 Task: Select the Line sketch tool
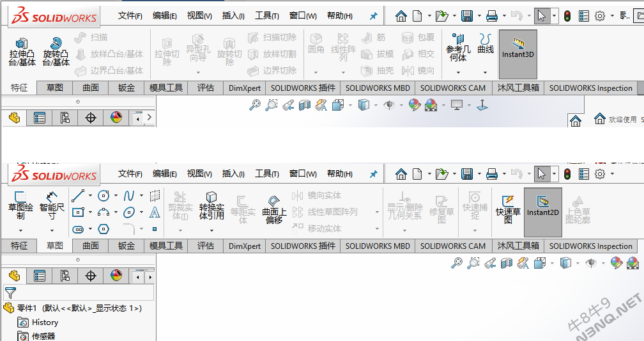point(78,196)
